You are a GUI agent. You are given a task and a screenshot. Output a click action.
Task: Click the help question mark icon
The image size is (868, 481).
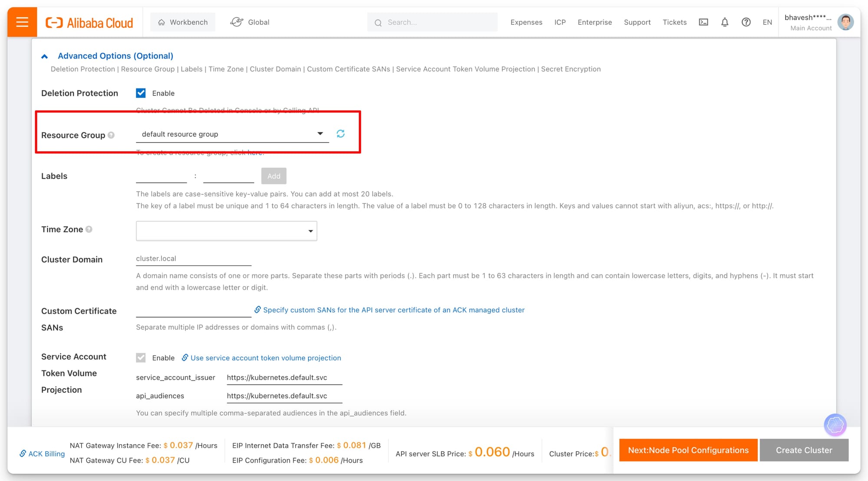click(746, 22)
